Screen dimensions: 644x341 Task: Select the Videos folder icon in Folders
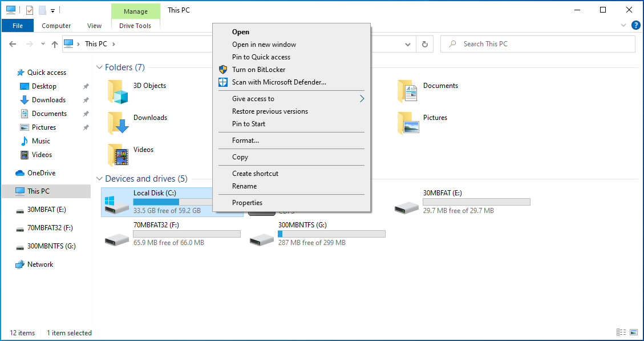pyautogui.click(x=118, y=155)
